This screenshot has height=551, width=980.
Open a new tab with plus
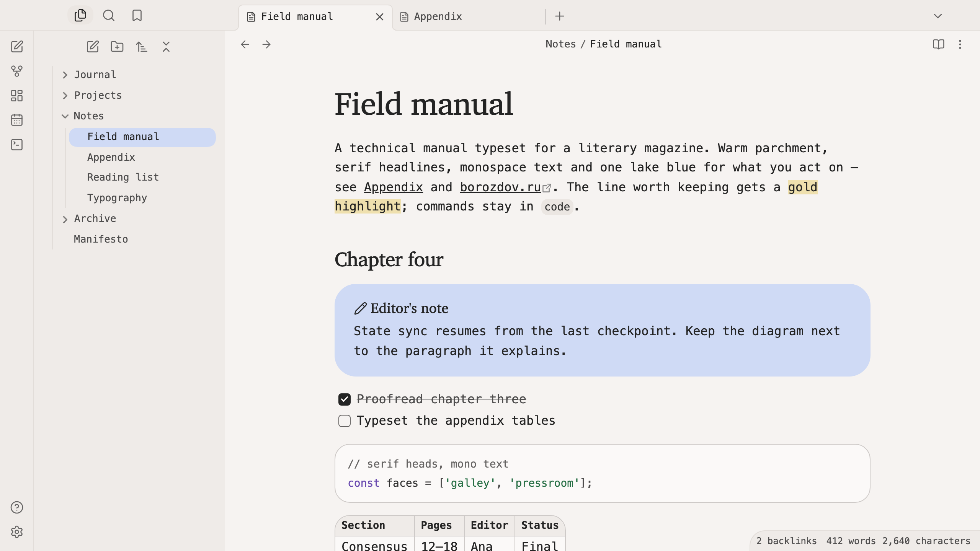tap(560, 16)
